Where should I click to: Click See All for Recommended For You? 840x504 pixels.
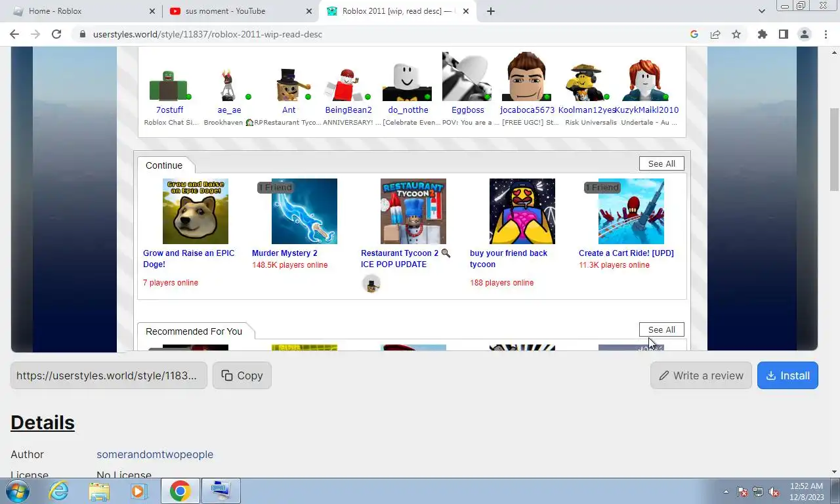point(661,329)
